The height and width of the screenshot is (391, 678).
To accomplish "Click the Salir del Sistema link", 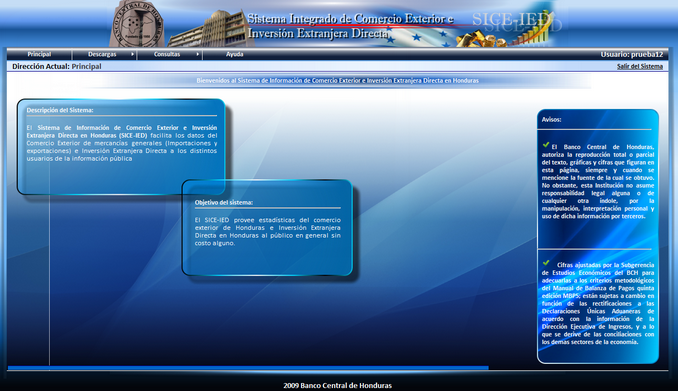I will point(640,66).
